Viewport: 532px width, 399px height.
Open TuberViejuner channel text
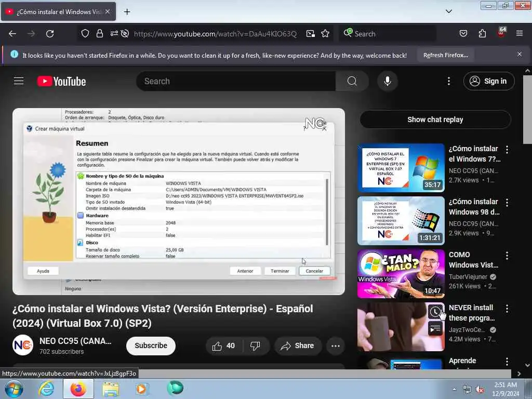click(x=468, y=277)
